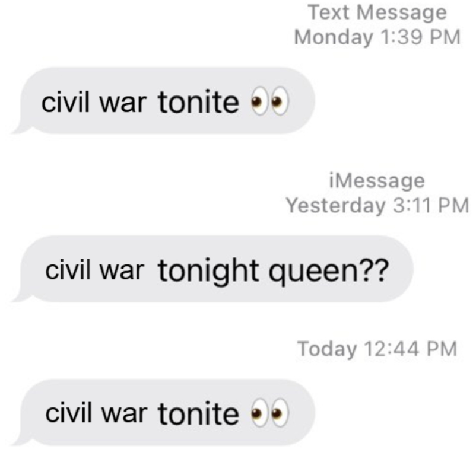Click "civil war" text in today's bubble
The width and height of the screenshot is (476, 459).
(96, 413)
